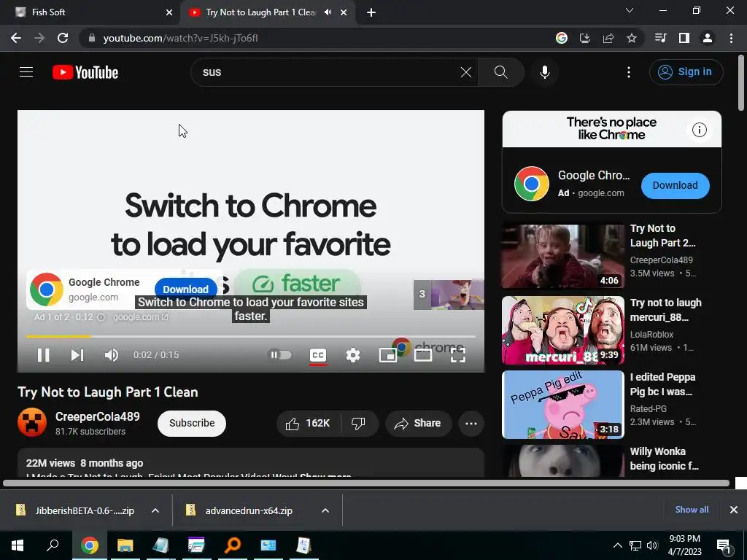Screen dimensions: 747x560
Task: Enter full screen mode
Action: (458, 355)
